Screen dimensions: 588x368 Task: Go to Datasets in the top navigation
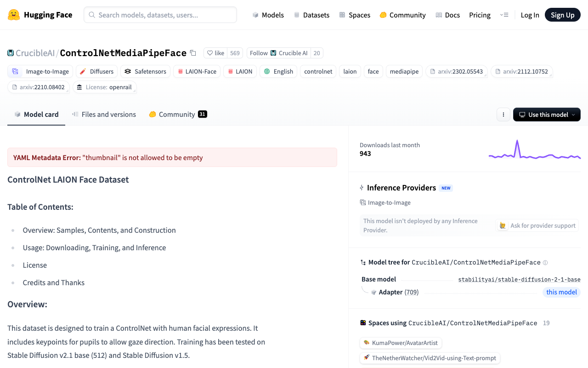pos(311,15)
